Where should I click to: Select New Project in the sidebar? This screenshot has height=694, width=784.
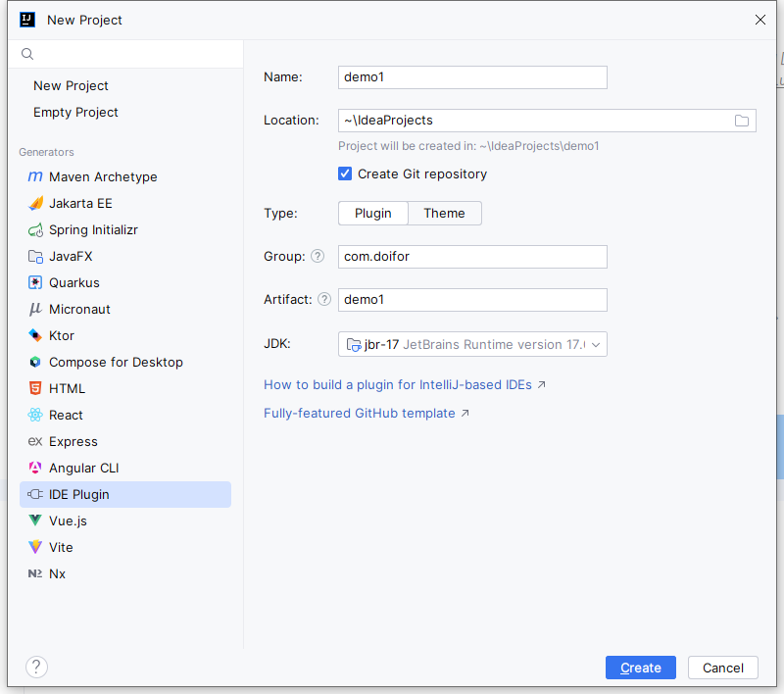point(71,86)
